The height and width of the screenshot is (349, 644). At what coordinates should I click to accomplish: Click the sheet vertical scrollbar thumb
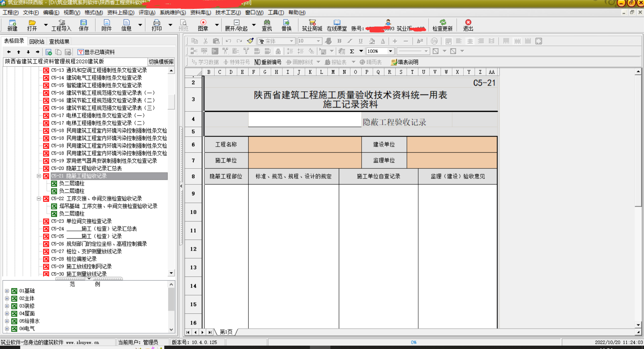(638, 141)
